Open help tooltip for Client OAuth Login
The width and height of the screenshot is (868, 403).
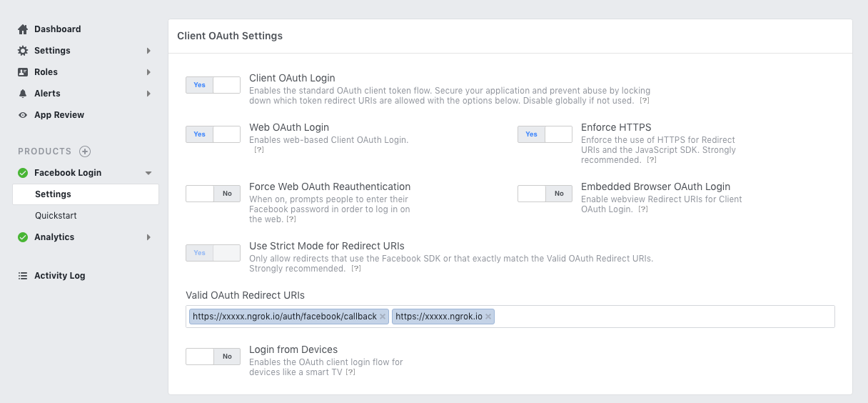coord(644,101)
